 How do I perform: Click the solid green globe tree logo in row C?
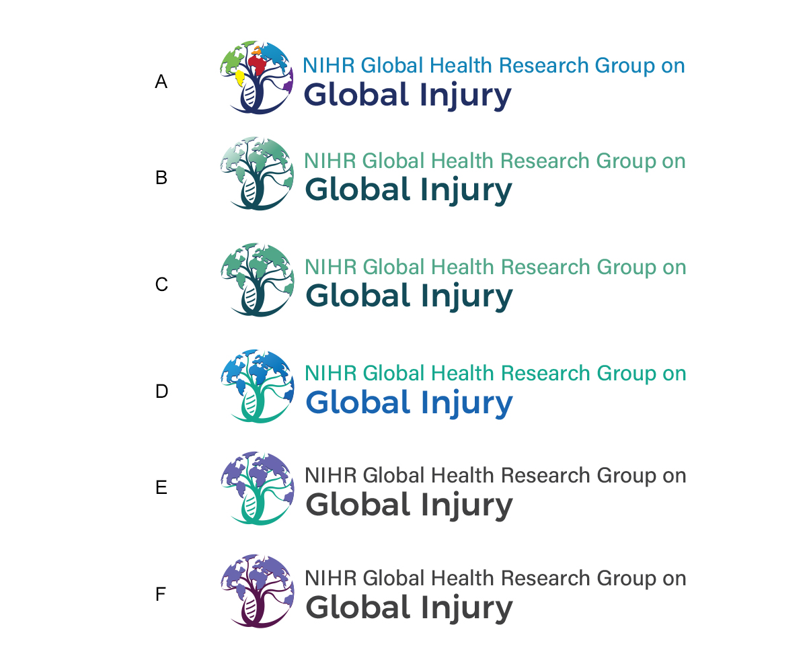258,280
